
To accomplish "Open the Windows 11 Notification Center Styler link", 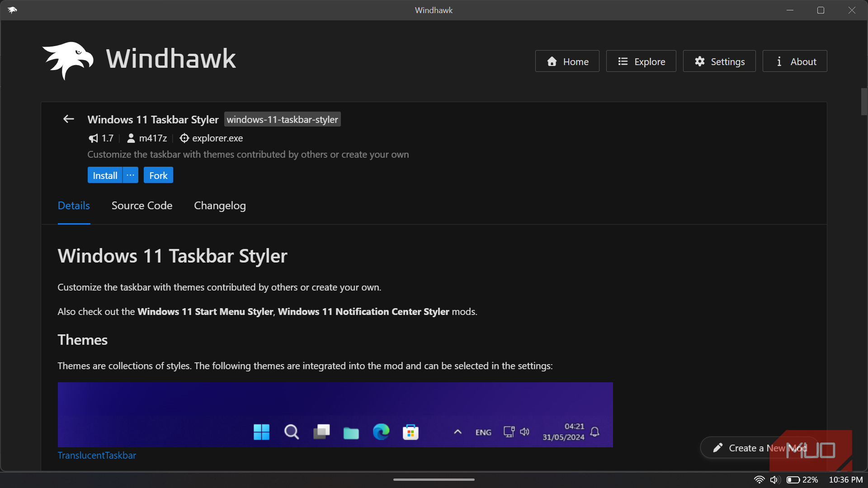I will click(363, 312).
